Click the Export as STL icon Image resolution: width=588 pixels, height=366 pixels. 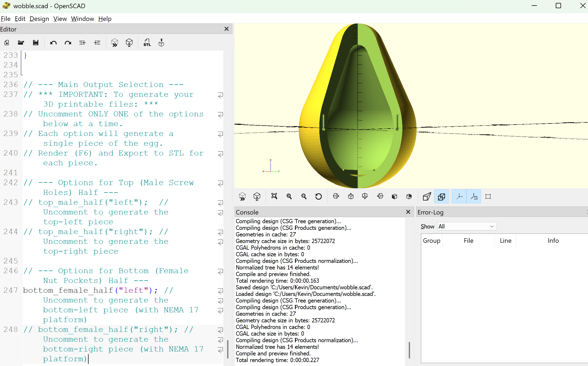(147, 43)
